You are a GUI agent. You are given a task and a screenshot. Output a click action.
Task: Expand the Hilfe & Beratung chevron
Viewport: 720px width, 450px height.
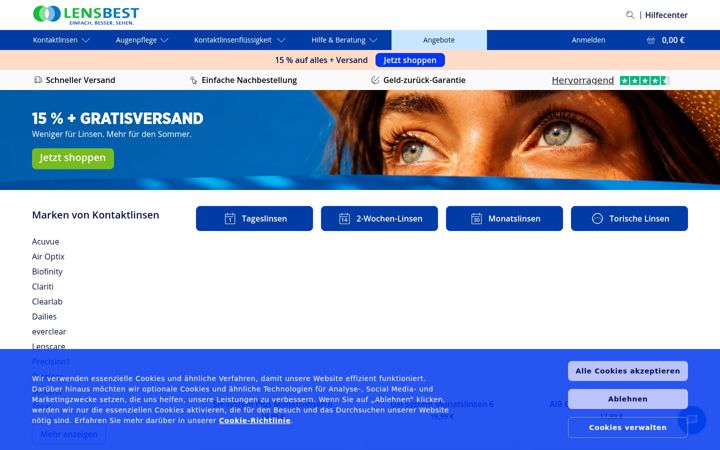[373, 40]
